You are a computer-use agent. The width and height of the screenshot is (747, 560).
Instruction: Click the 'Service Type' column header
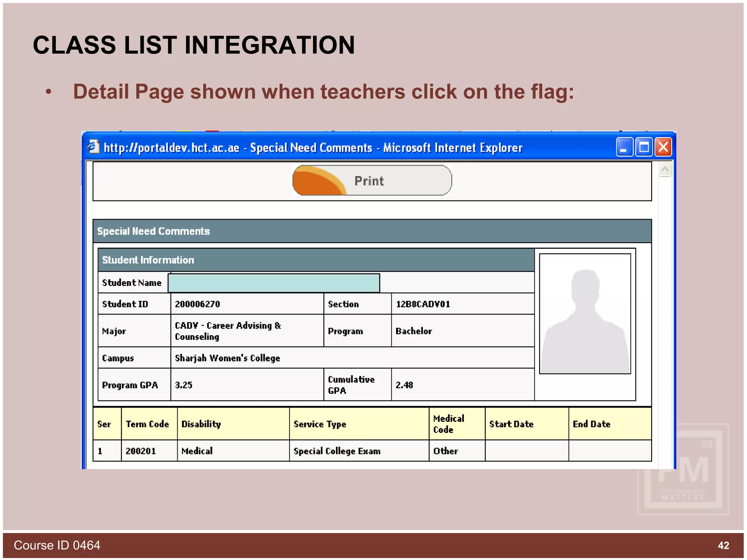click(359, 424)
